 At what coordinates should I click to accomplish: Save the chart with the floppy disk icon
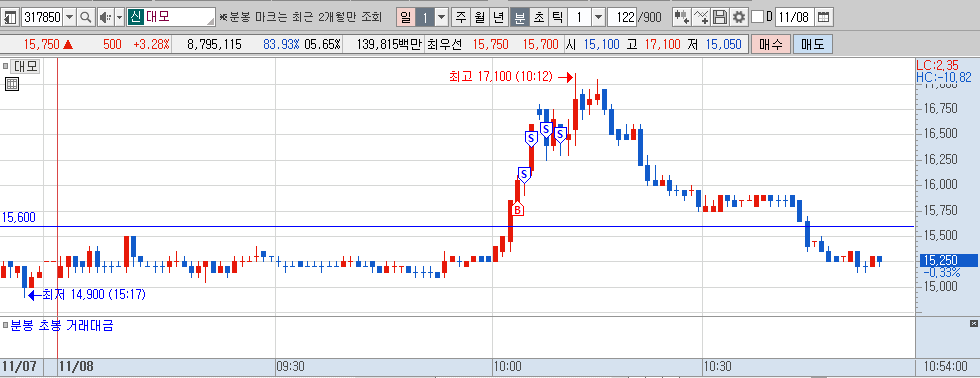point(721,17)
